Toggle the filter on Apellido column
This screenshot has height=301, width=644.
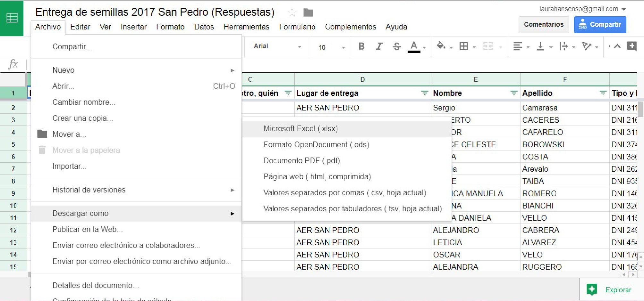(x=603, y=93)
